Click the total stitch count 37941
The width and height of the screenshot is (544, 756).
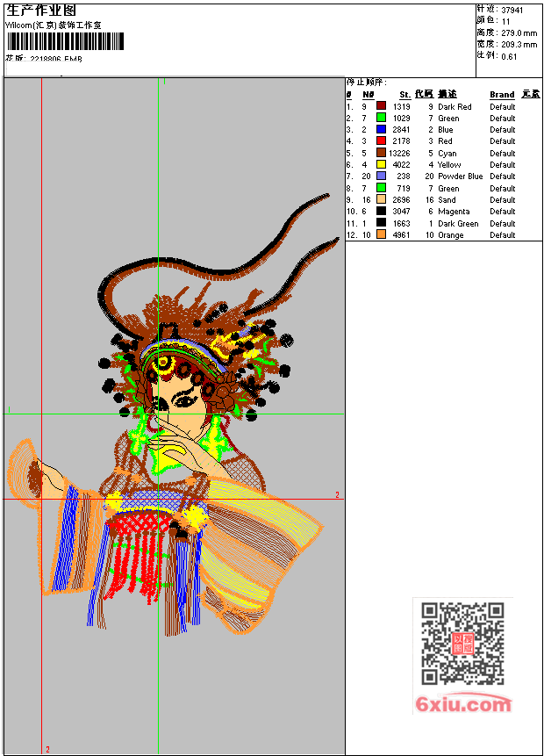pos(512,10)
